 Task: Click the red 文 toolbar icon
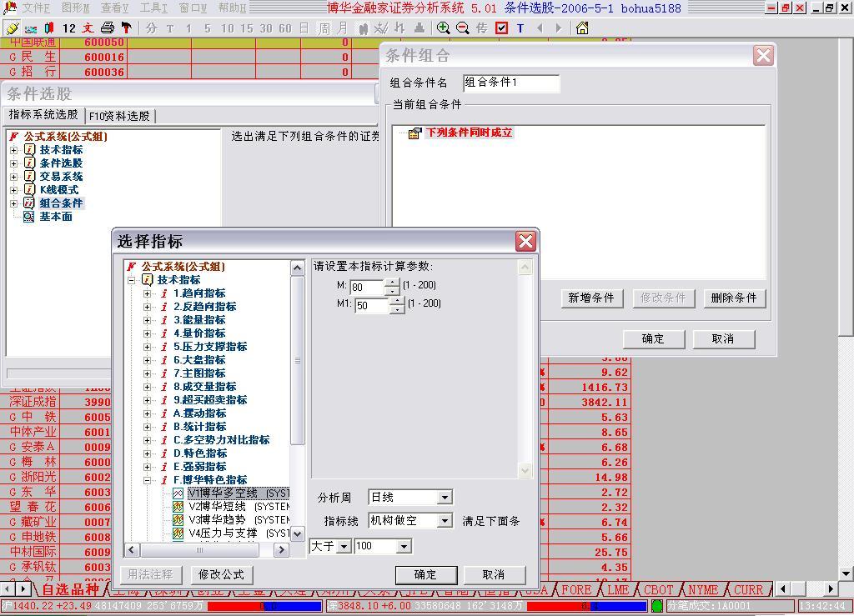pyautogui.click(x=88, y=28)
